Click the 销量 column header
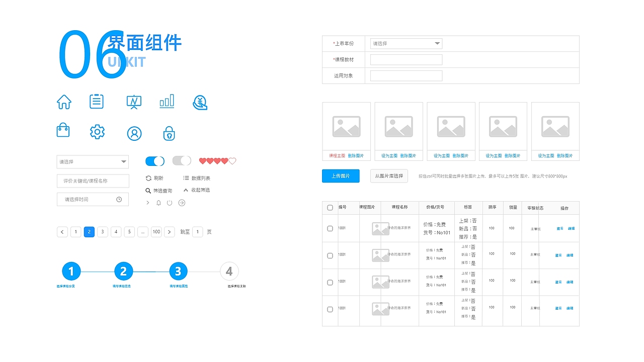Screen dimensions: 644x362 pyautogui.click(x=513, y=207)
